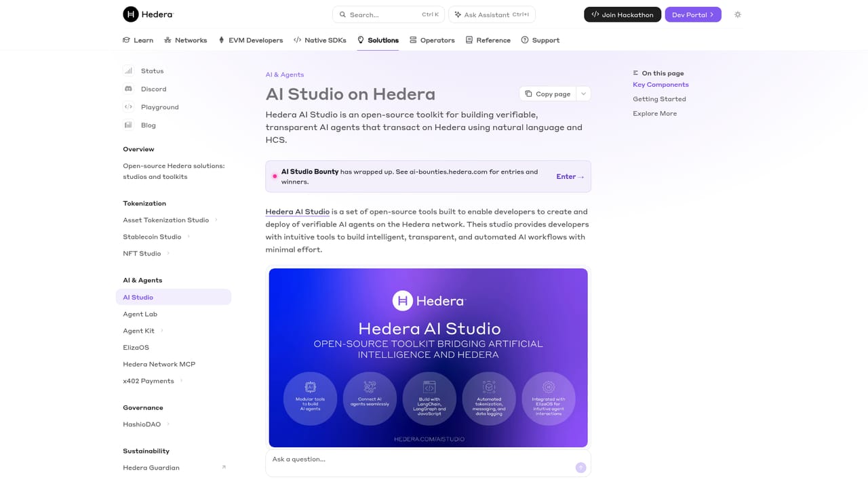The width and height of the screenshot is (868, 488).
Task: Click the Operators server icon
Action: (x=413, y=40)
